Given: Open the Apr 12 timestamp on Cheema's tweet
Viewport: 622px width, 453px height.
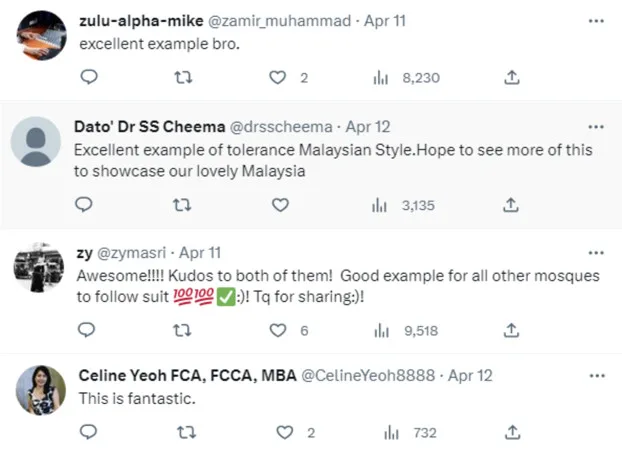Looking at the screenshot, I should pyautogui.click(x=369, y=128).
